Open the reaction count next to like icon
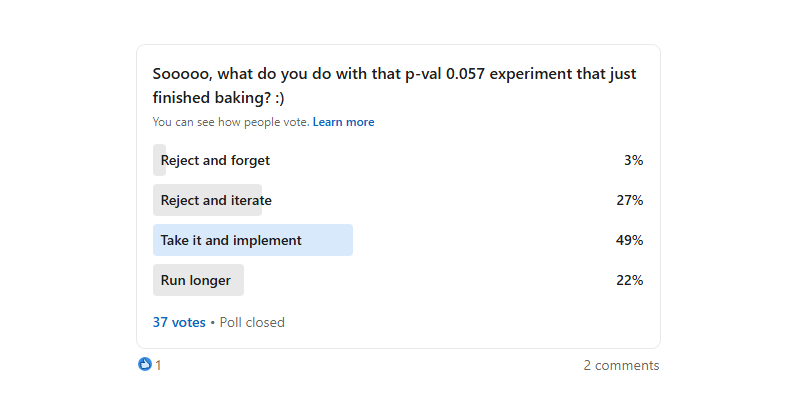 click(x=158, y=366)
